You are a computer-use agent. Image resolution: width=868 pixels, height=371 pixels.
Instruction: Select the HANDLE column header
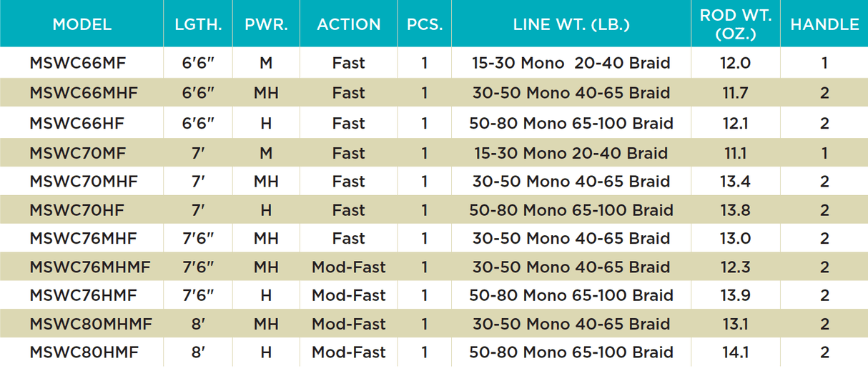(824, 24)
